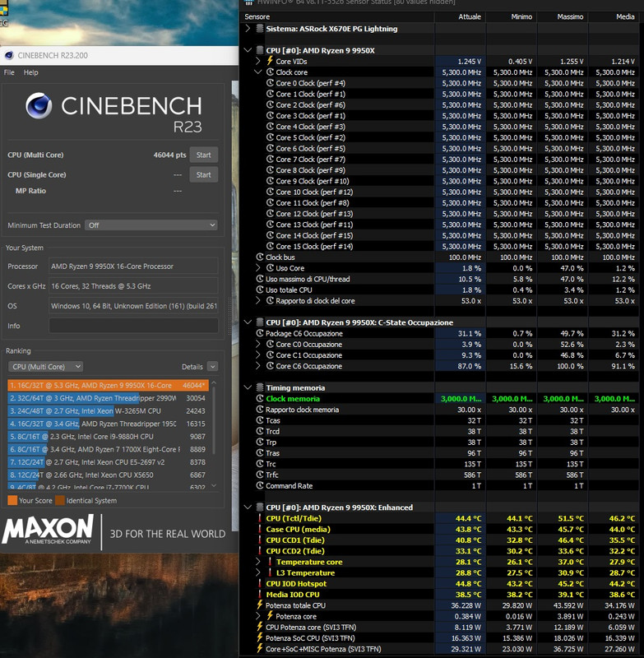Click Cinebench title bar app icon
Image resolution: width=644 pixels, height=658 pixels.
click(9, 55)
